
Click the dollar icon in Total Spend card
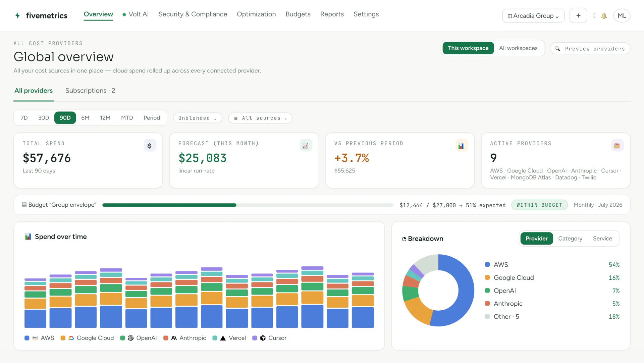[x=150, y=145]
